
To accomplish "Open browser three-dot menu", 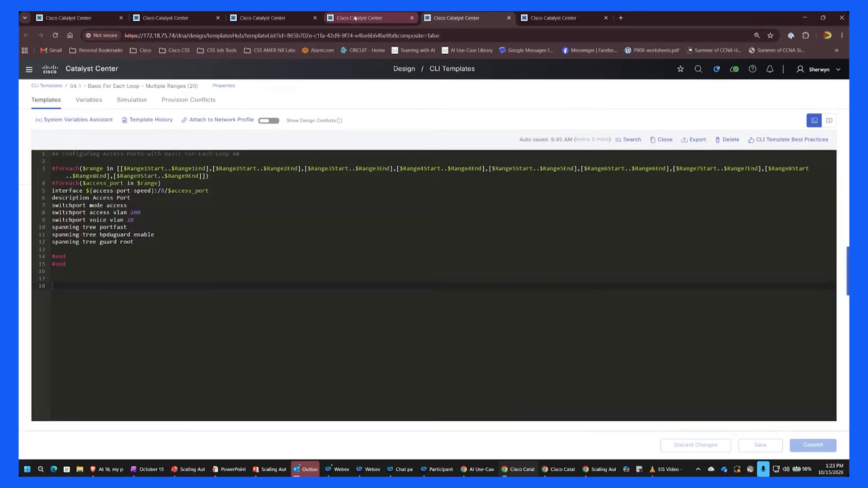I will tap(842, 35).
